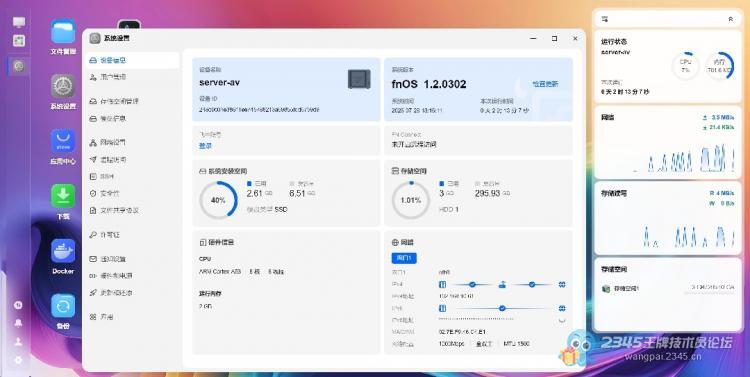Launch the Docker whale desktop icon
The width and height of the screenshot is (750, 377).
[x=63, y=251]
